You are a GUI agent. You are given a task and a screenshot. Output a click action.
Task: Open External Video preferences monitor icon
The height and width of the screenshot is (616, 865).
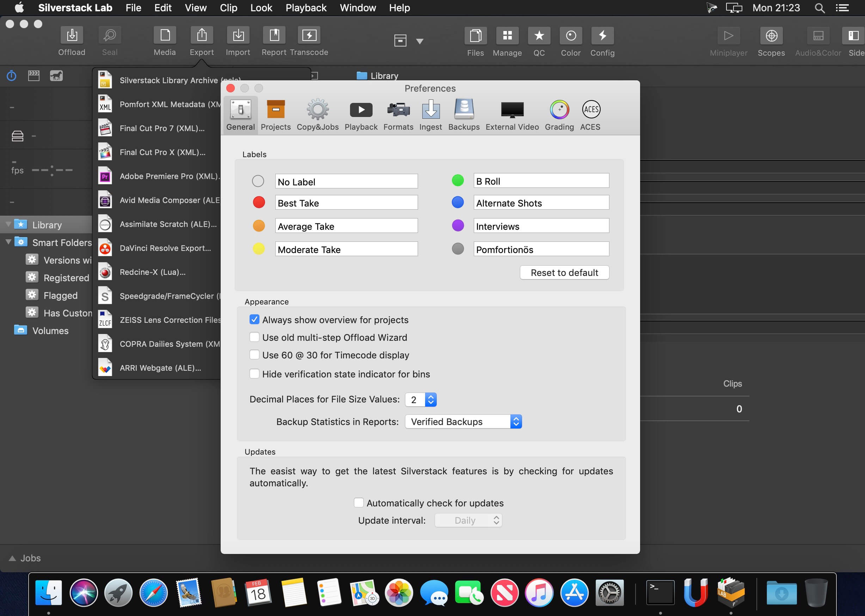[x=512, y=110]
